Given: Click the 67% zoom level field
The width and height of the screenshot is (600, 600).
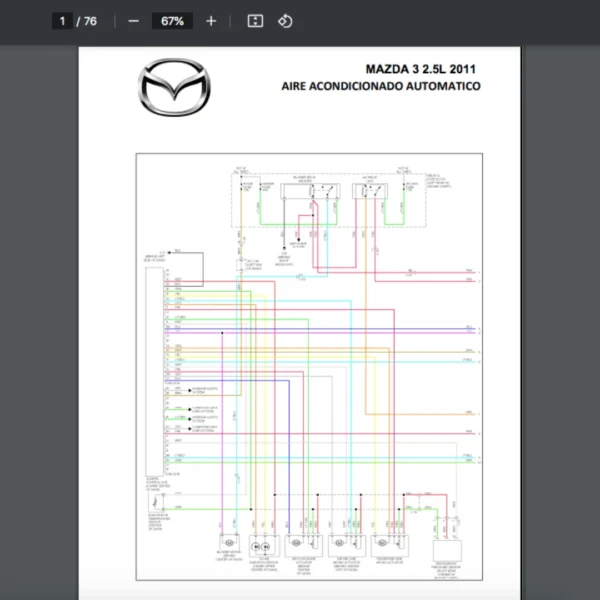Looking at the screenshot, I should point(172,21).
